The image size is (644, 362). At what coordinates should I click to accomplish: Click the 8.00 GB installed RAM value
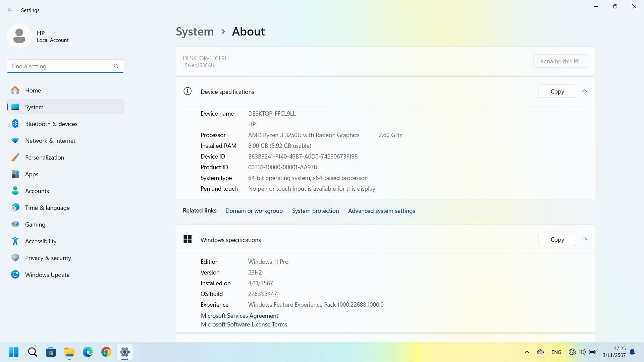(x=280, y=146)
